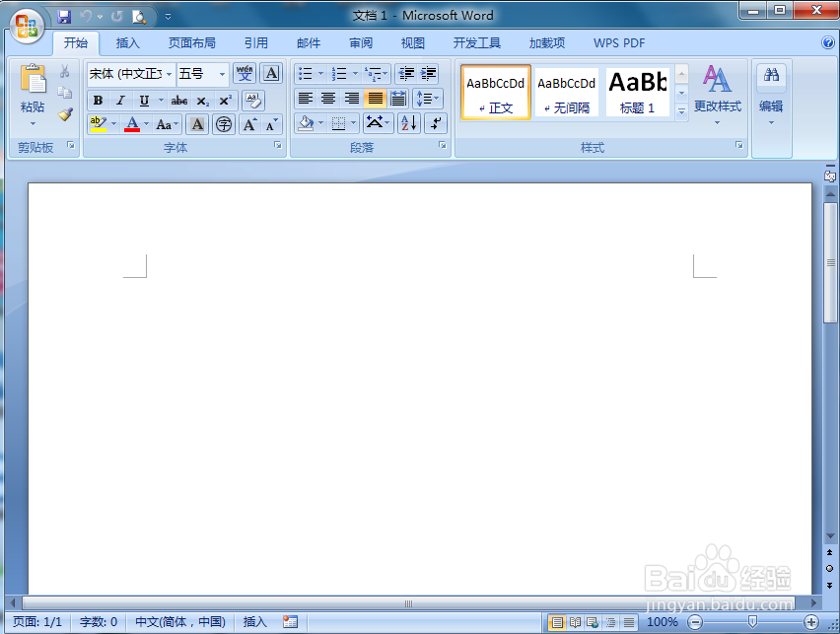Clear formatting with the eraser icon
The image size is (840, 634).
coord(252,101)
